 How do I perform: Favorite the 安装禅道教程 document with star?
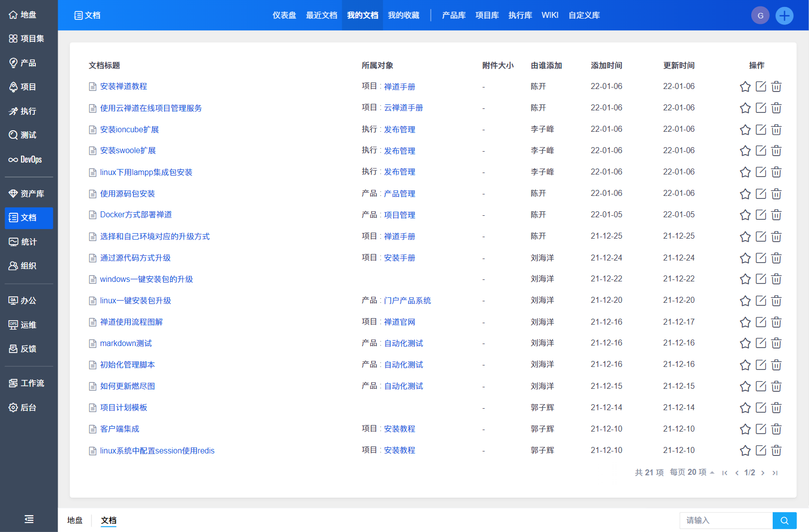point(745,87)
